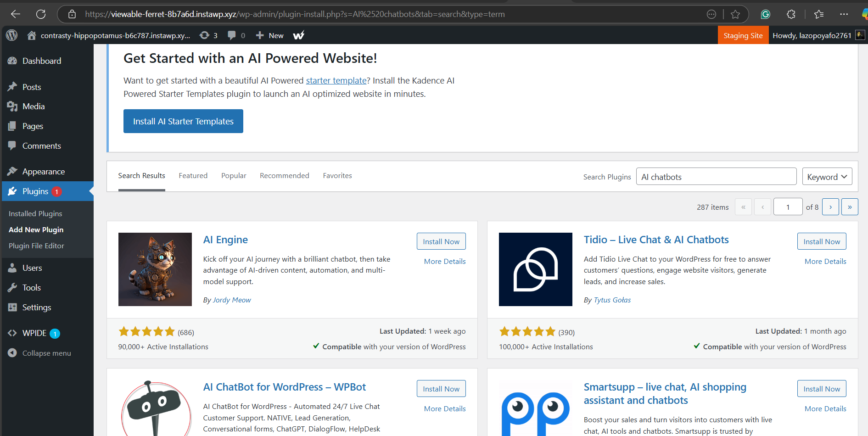Viewport: 868px width, 436px height.
Task: Open favorites list icon in browser toolbar
Action: (x=819, y=14)
